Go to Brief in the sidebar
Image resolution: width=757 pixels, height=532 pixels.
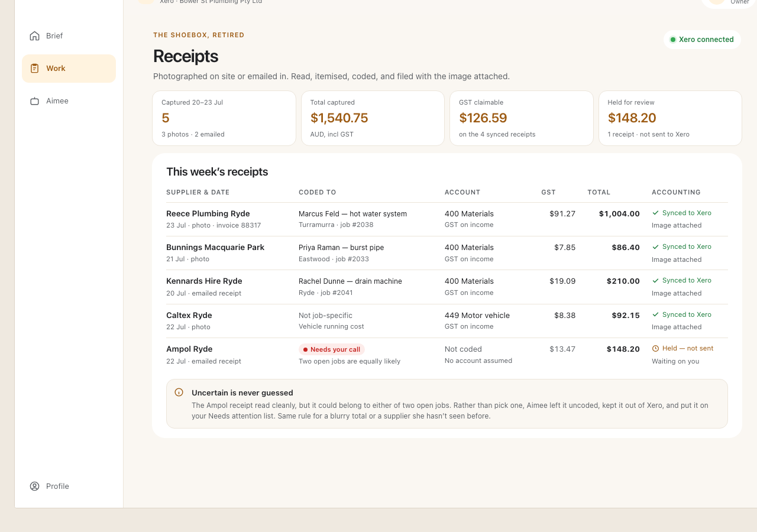pos(69,36)
